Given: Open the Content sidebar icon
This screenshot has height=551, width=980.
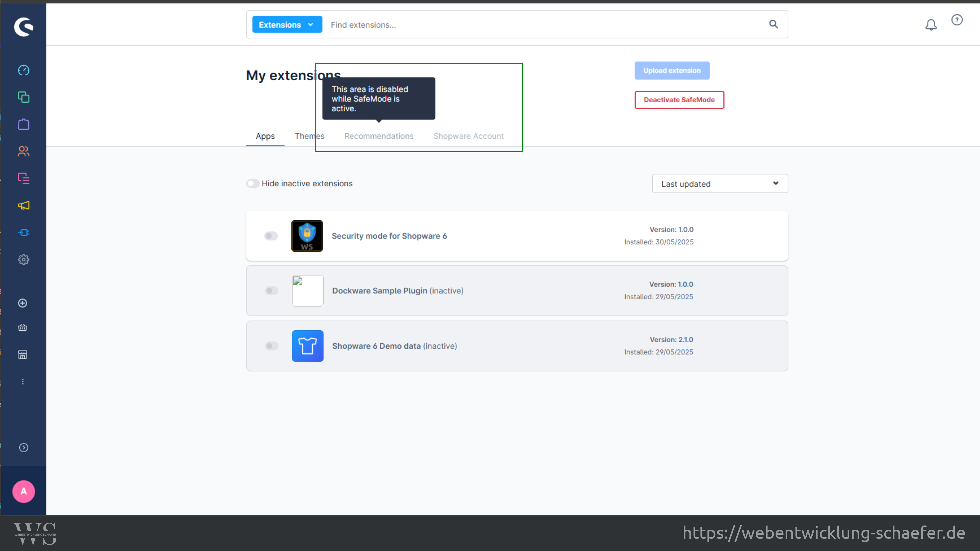Looking at the screenshot, I should click(x=23, y=178).
